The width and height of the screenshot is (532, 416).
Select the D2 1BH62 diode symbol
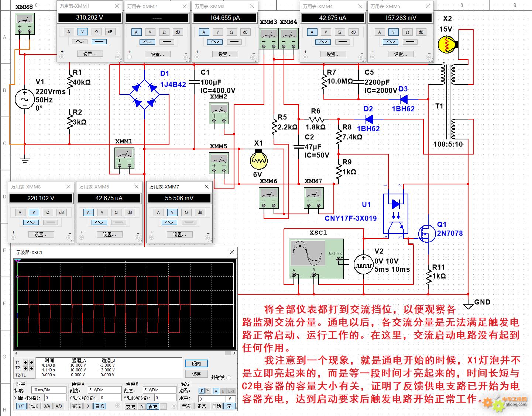pos(368,119)
